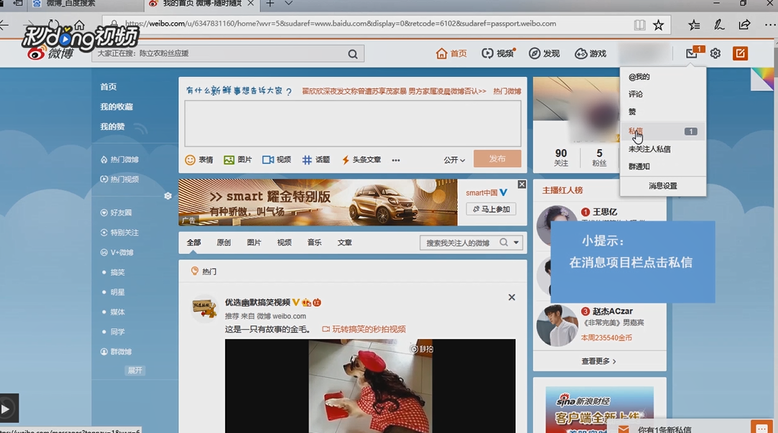The image size is (778, 433).
Task: Open browser favorites hub icon
Action: pos(694,25)
